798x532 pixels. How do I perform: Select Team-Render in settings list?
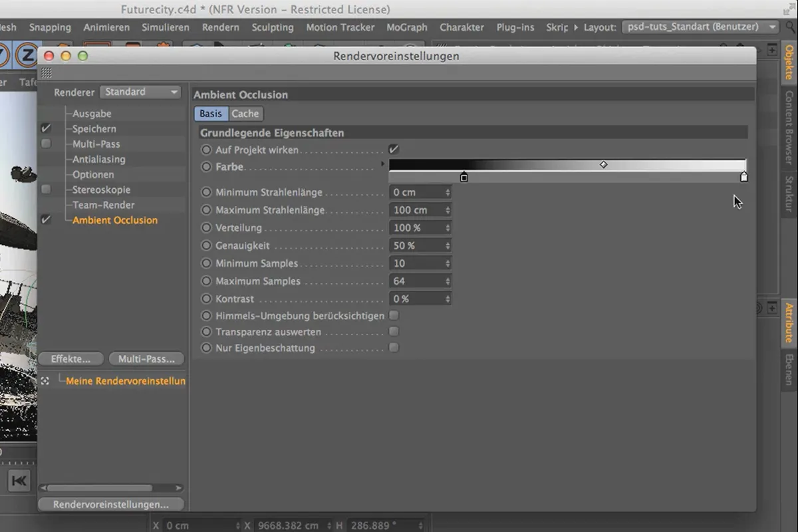pyautogui.click(x=104, y=205)
